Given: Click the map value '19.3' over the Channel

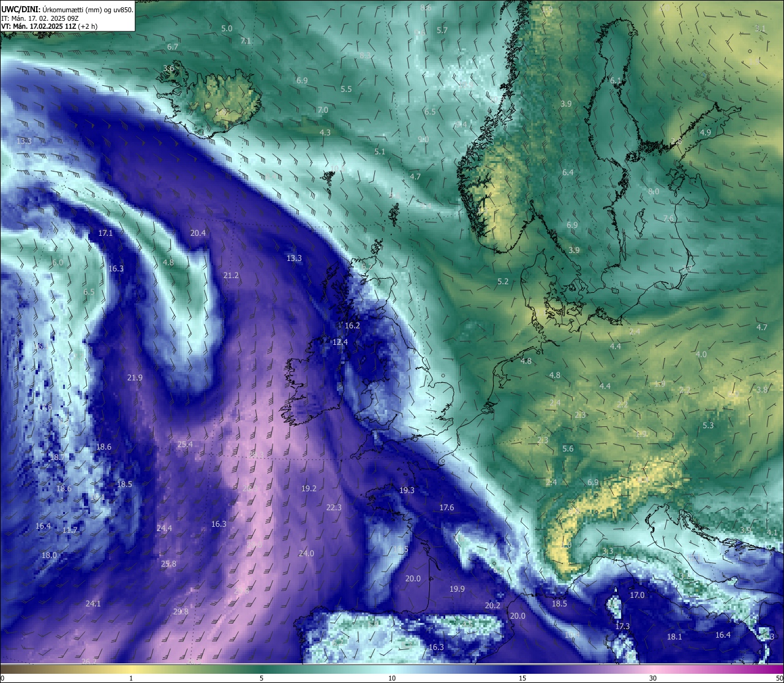Looking at the screenshot, I should pyautogui.click(x=407, y=490).
